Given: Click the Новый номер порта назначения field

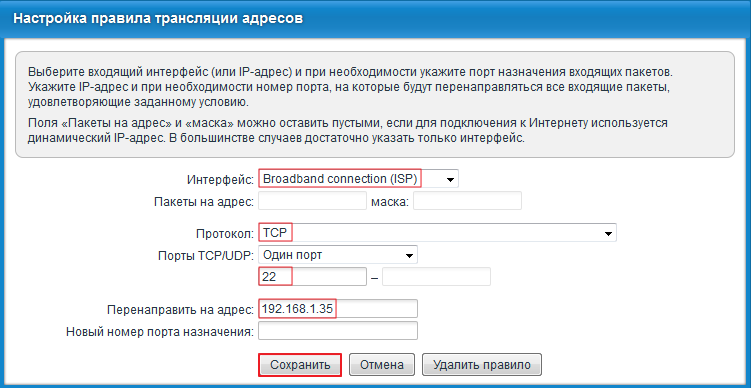Looking at the screenshot, I should (338, 331).
